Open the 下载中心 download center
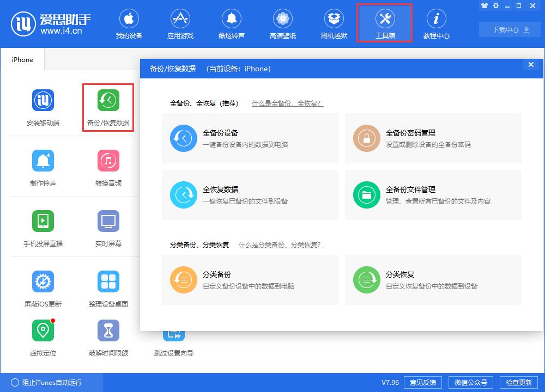545x392 pixels. pyautogui.click(x=509, y=29)
